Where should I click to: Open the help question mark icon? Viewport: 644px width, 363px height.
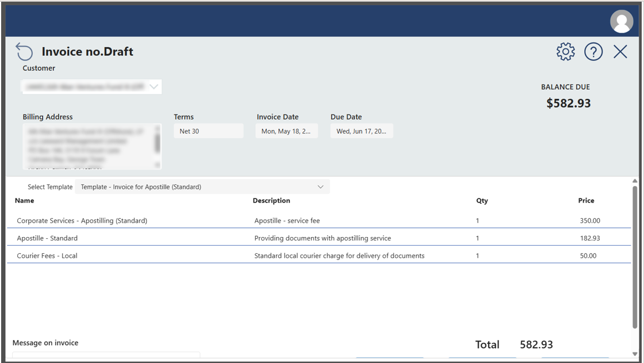click(x=593, y=52)
